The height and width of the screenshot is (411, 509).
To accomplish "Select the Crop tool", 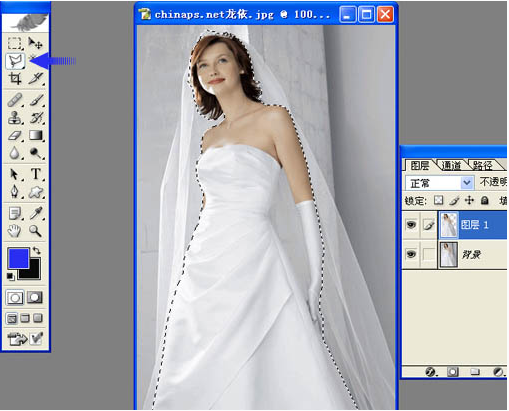I will tap(15, 79).
